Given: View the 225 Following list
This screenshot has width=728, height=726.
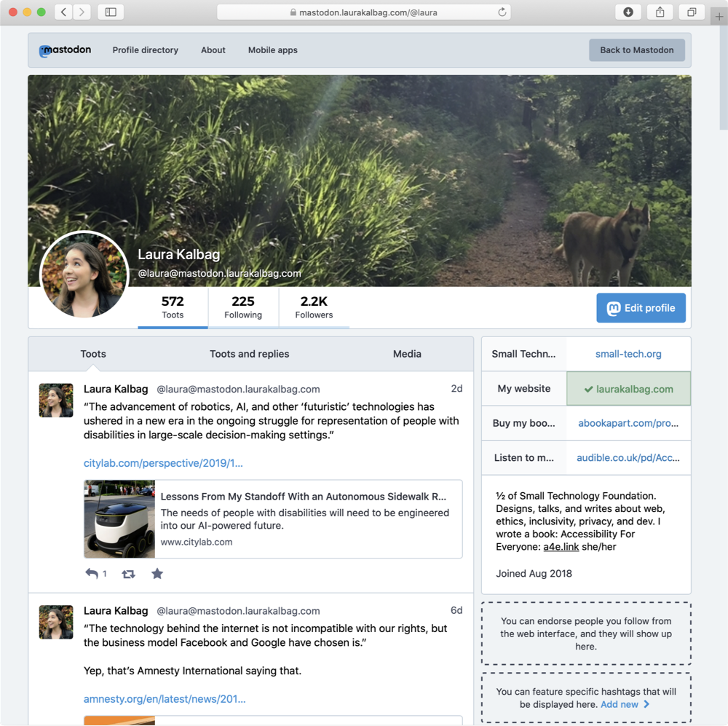Looking at the screenshot, I should click(243, 307).
